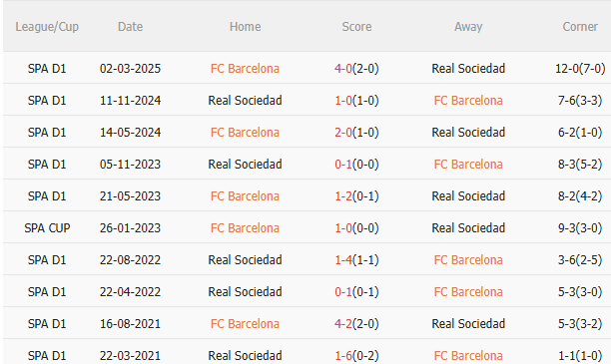611x364 pixels.
Task: Click the 1-6(0-2) score on 22-03-2021
Action: 356,356
